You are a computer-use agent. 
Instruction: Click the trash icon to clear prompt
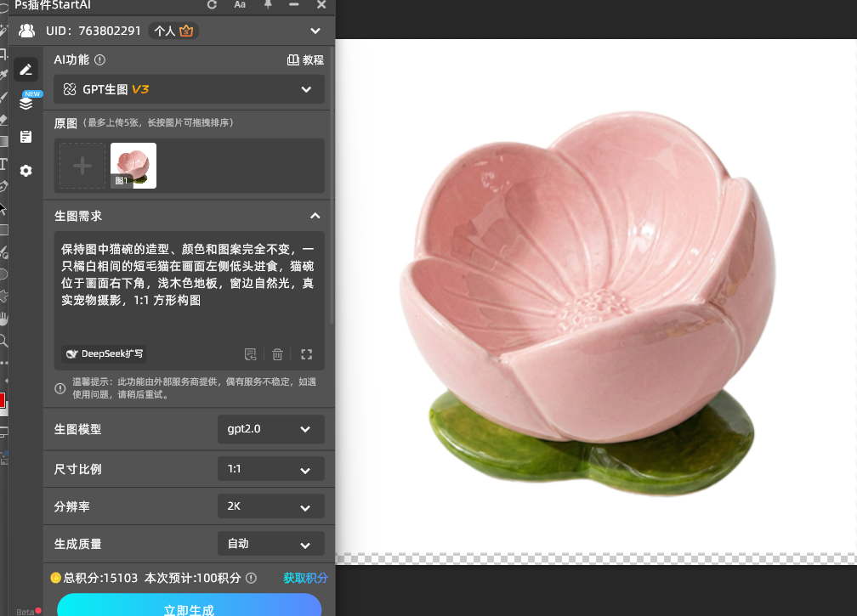(278, 354)
